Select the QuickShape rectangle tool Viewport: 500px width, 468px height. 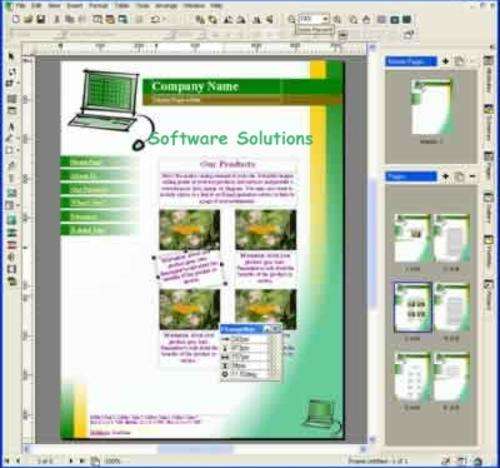pos(10,150)
